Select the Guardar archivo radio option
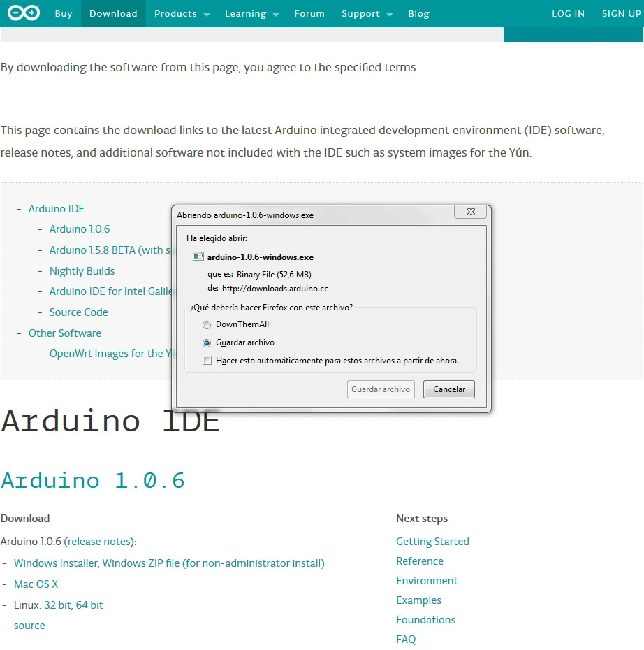The width and height of the screenshot is (644, 650). click(206, 343)
